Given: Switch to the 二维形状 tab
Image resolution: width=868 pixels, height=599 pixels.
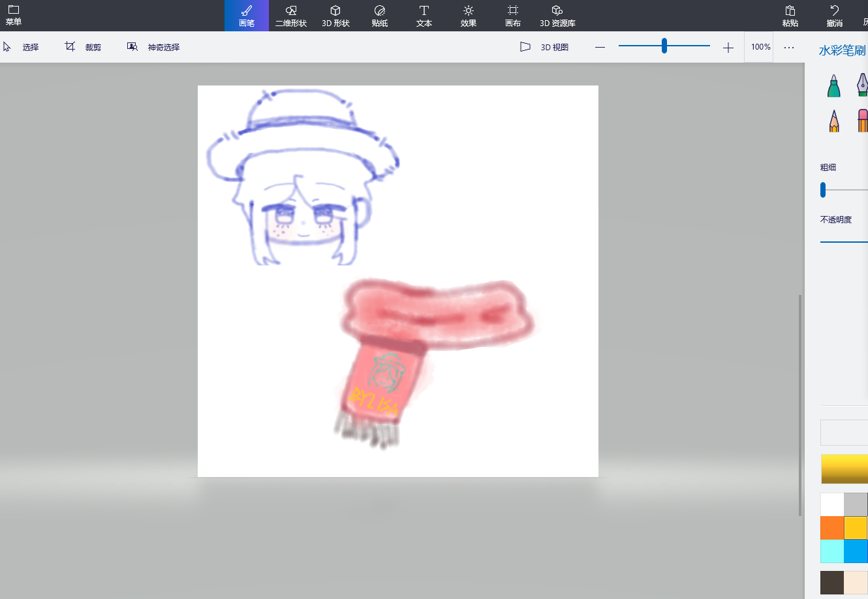Looking at the screenshot, I should [x=291, y=16].
